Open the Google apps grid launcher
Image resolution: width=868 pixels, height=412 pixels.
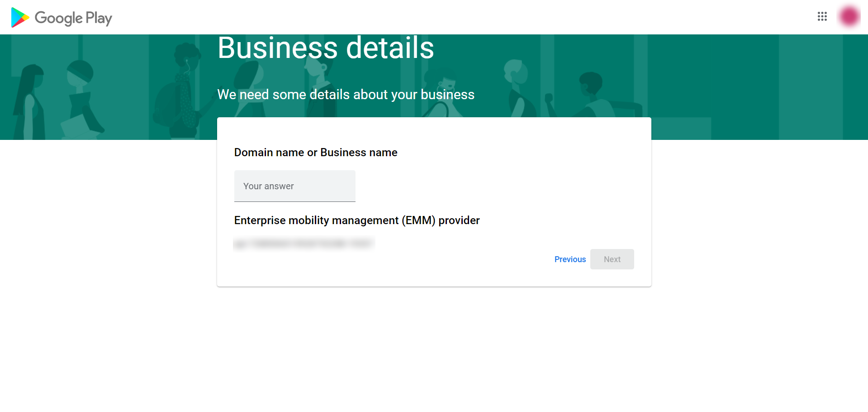point(822,17)
